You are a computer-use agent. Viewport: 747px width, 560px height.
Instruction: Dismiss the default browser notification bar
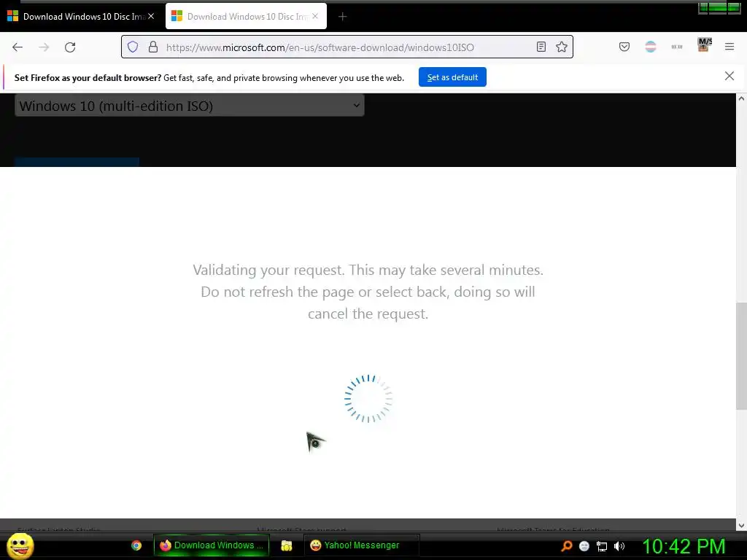point(729,76)
